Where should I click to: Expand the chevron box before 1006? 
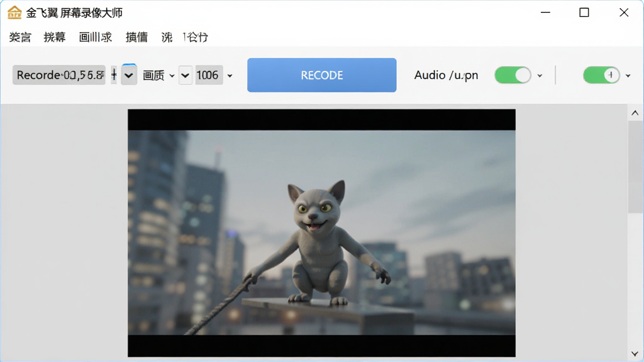[x=186, y=75]
